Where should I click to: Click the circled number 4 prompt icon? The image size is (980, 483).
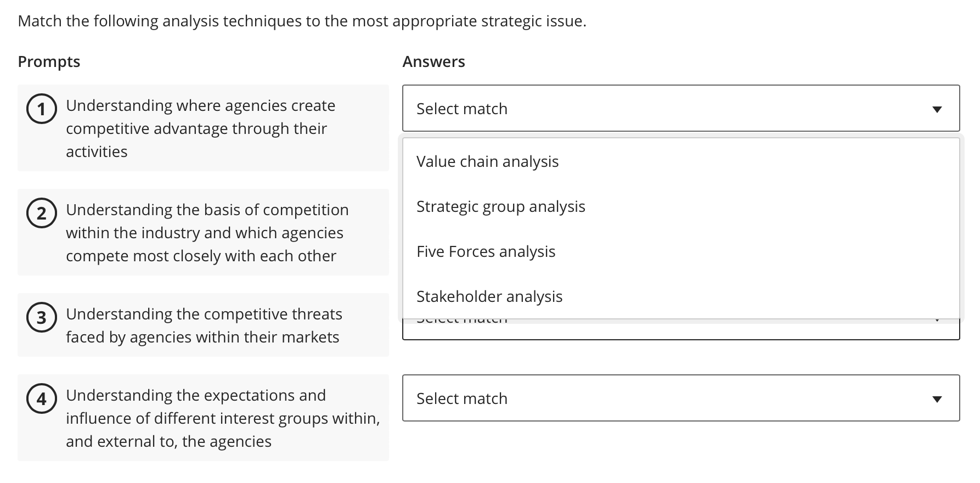[42, 399]
